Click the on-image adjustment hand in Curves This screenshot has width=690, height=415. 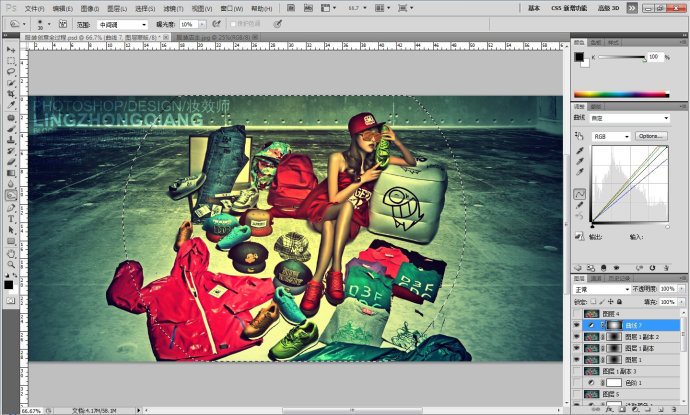580,136
